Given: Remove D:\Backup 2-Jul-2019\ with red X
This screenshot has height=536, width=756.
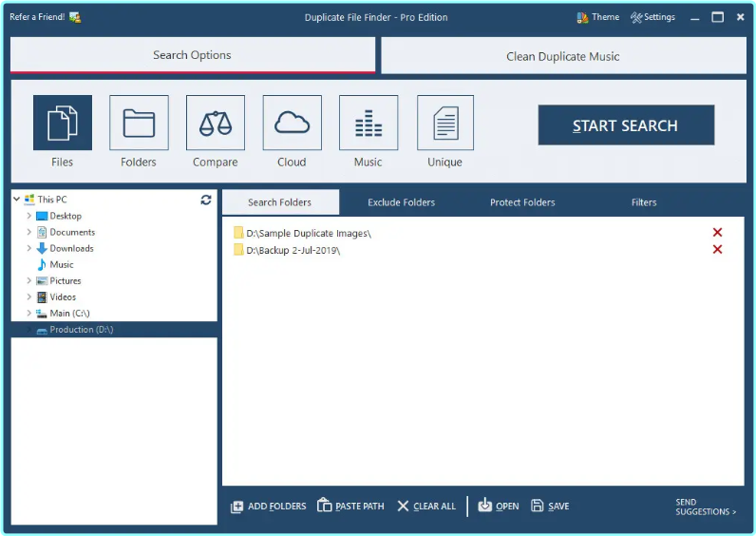Looking at the screenshot, I should 717,249.
